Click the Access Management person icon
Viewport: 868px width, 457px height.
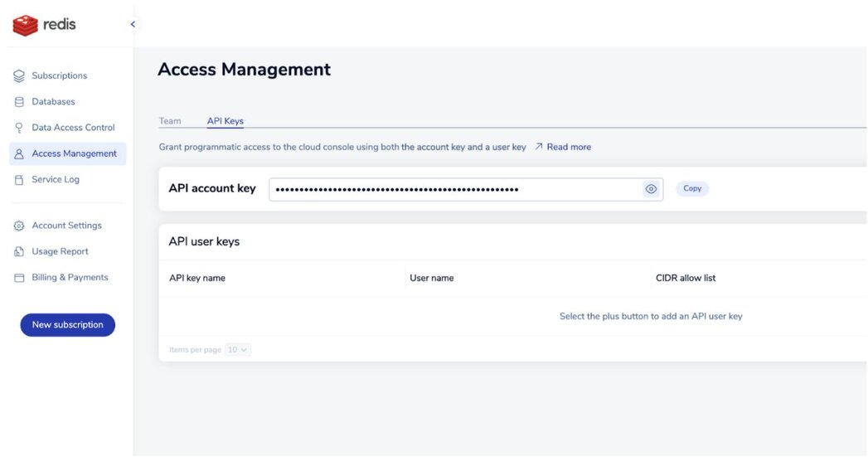click(19, 154)
